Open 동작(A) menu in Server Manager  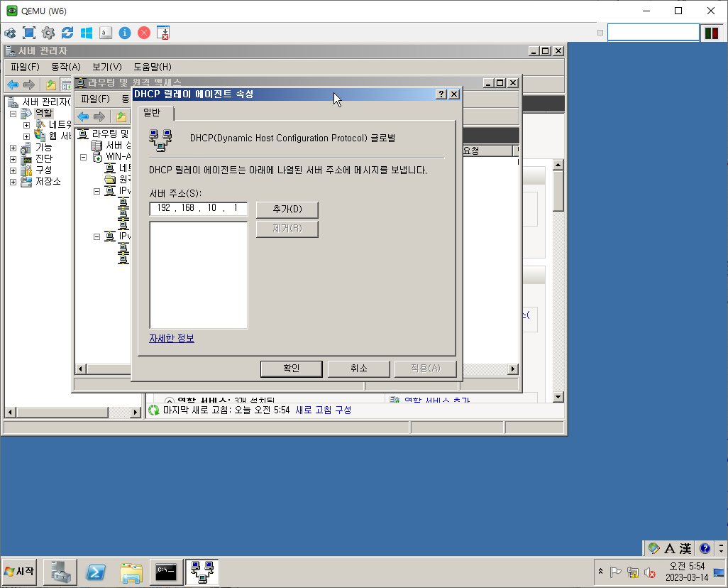[66, 67]
